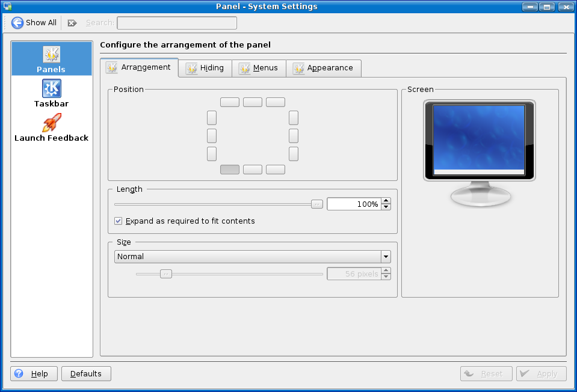Select top-left panel position button
Image resolution: width=577 pixels, height=392 pixels.
[230, 102]
